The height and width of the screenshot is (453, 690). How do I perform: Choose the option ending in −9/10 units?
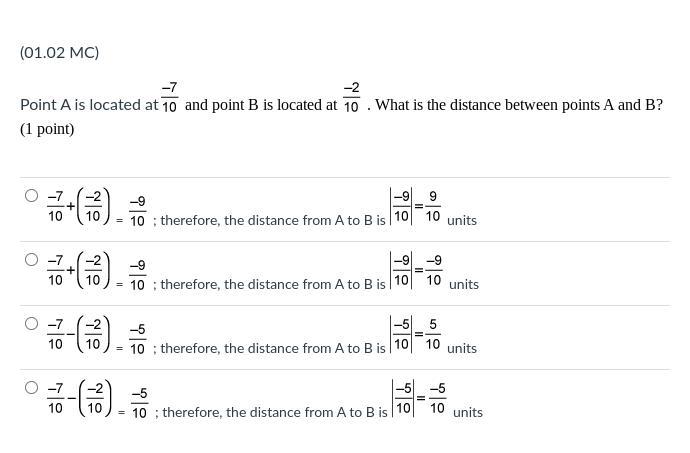pyautogui.click(x=32, y=260)
